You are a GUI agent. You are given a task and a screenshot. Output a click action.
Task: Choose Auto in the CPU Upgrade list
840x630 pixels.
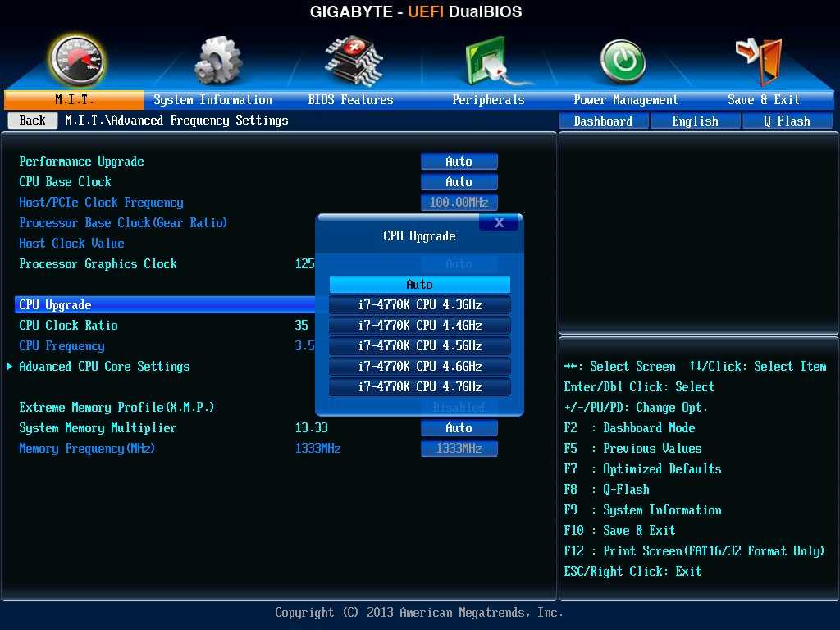tap(419, 285)
